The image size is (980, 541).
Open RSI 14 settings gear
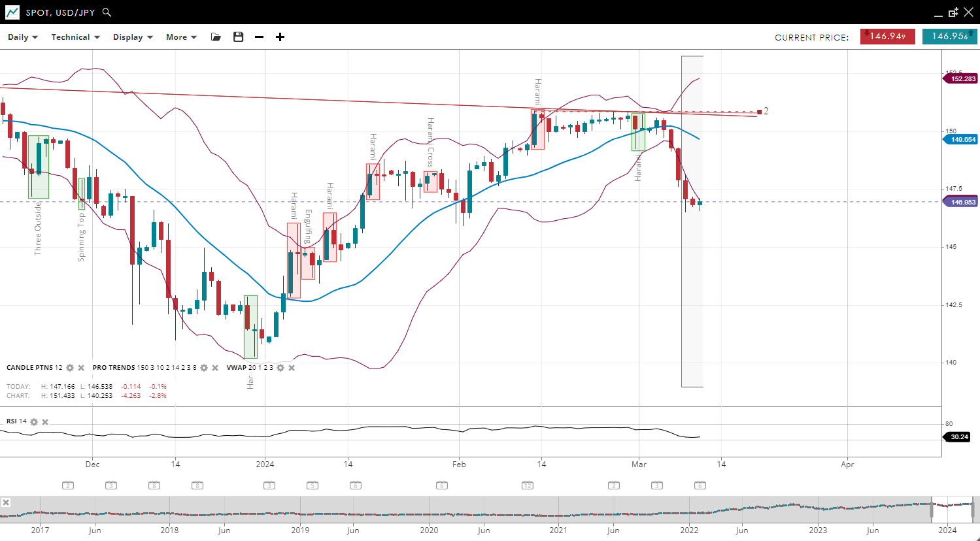tap(34, 422)
